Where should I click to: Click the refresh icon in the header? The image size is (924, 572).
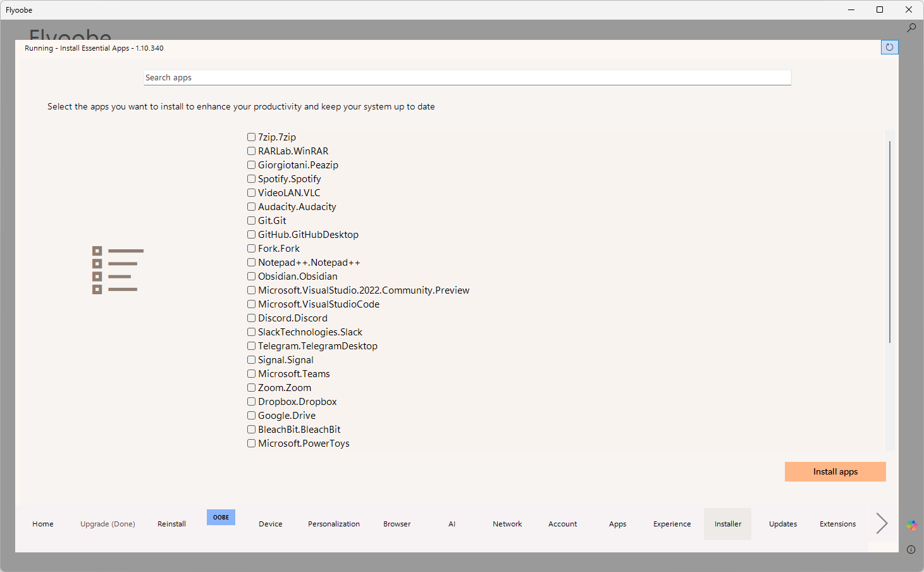click(889, 47)
